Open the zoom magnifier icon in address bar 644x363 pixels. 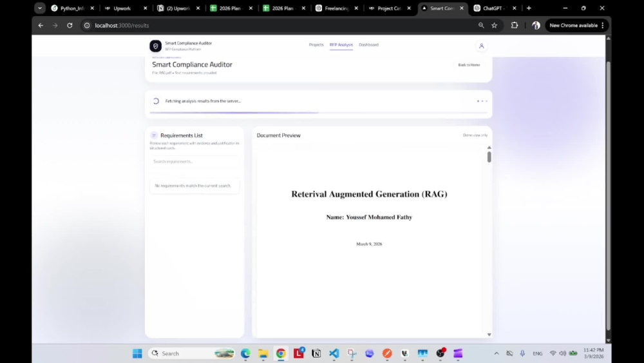(x=481, y=26)
